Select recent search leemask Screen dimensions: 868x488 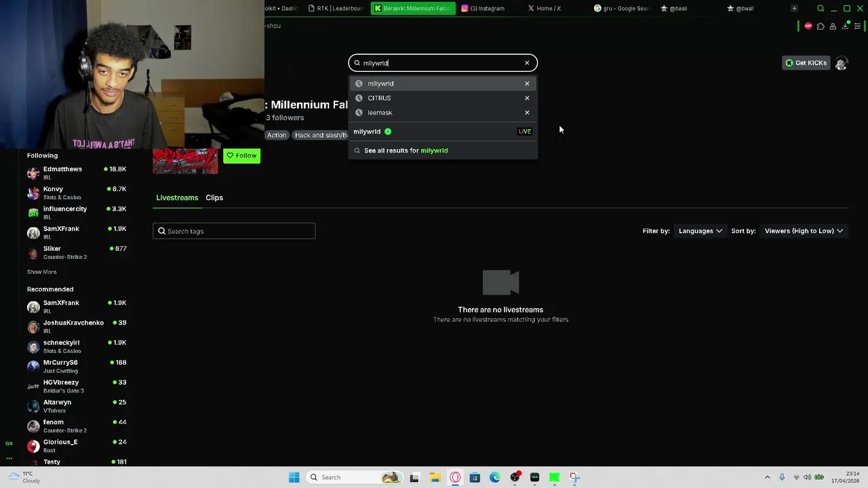pyautogui.click(x=443, y=113)
